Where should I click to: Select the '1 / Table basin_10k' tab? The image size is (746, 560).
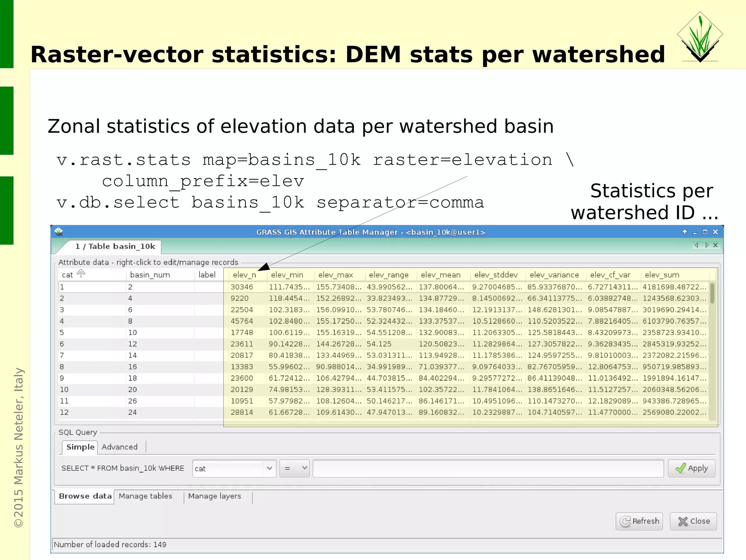tap(115, 246)
